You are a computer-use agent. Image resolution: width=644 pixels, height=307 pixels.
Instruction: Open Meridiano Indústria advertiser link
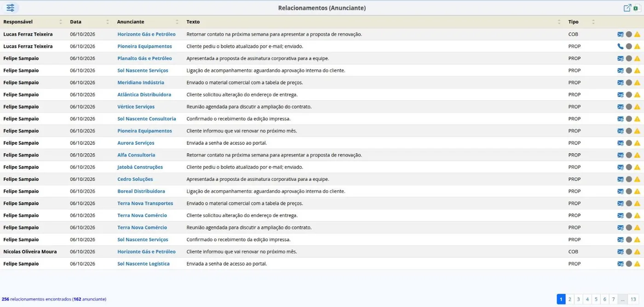(x=141, y=83)
